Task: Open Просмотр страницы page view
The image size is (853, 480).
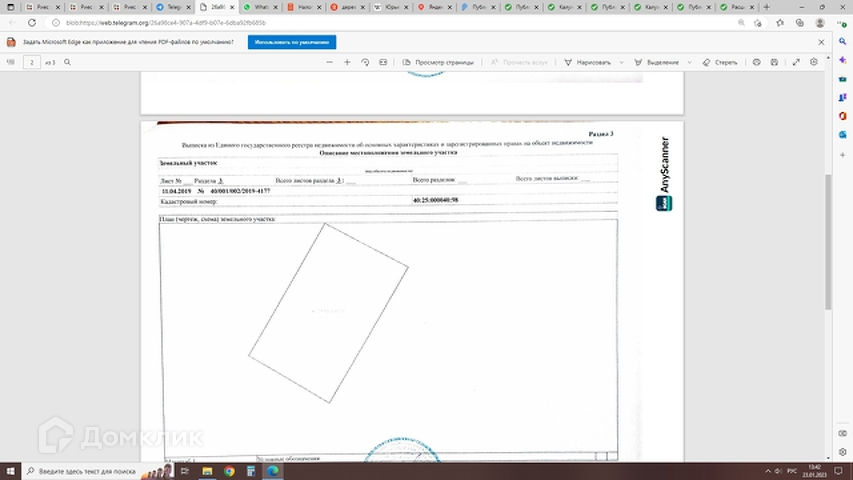Action: [x=438, y=62]
